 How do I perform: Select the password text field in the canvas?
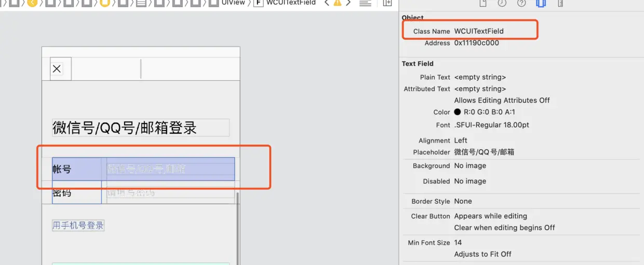[170, 192]
